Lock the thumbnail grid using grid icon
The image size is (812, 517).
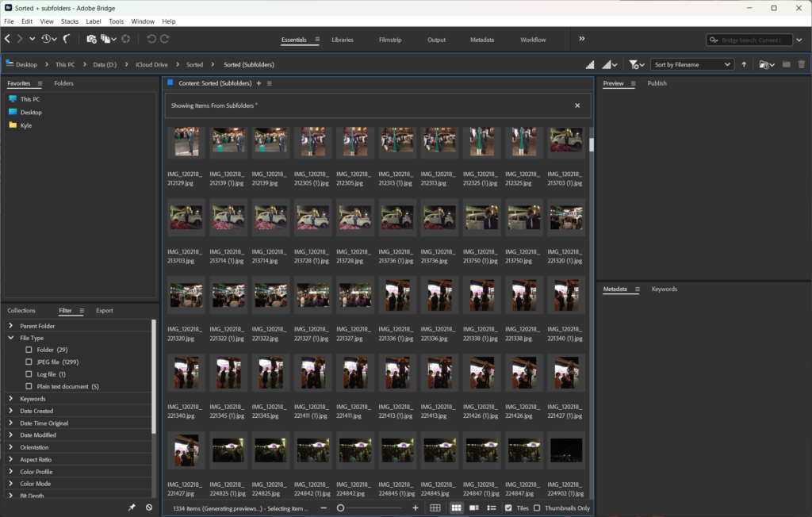[x=435, y=507]
